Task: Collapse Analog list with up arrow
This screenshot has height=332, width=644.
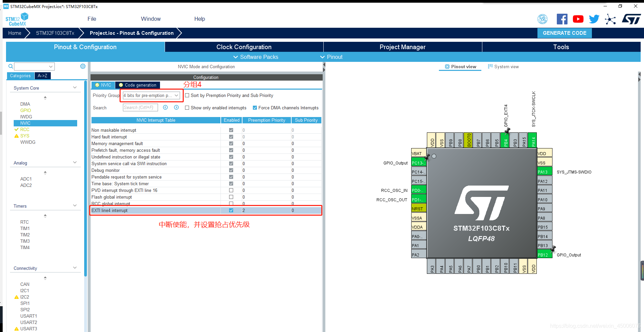Action: point(45,173)
